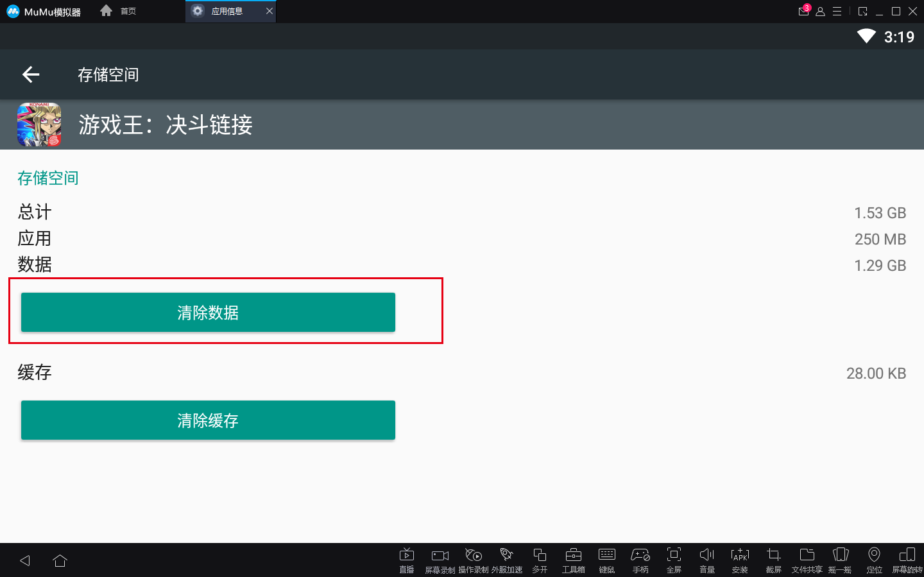Click the 3:19 clock in status bar
The width and height of the screenshot is (924, 577).
pyautogui.click(x=899, y=37)
